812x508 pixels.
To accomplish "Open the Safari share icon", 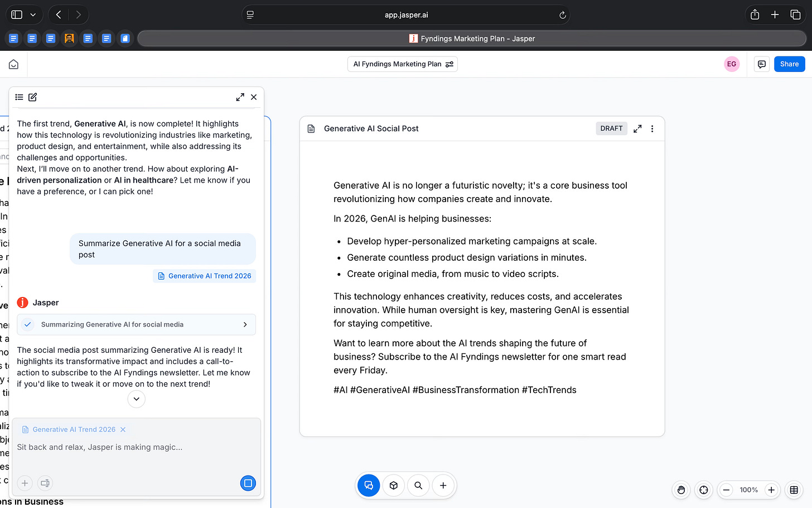I will 755,15.
